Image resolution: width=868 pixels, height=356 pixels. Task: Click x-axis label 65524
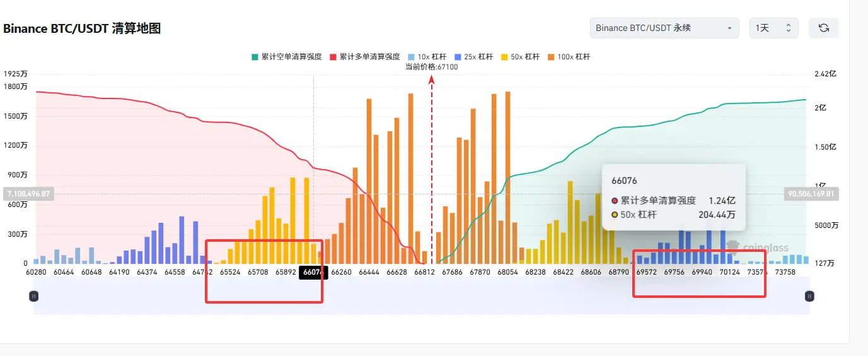pos(230,272)
